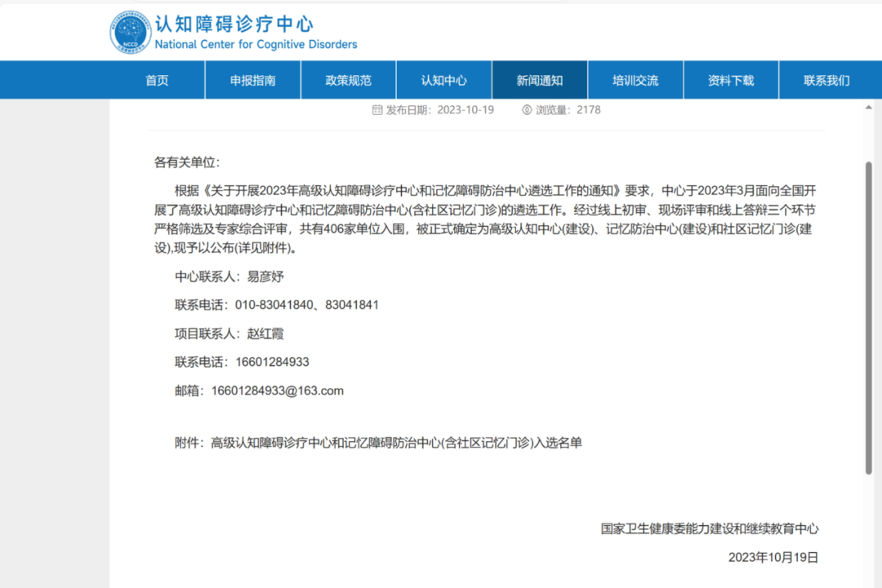Open the 申报指南 menu item

253,81
